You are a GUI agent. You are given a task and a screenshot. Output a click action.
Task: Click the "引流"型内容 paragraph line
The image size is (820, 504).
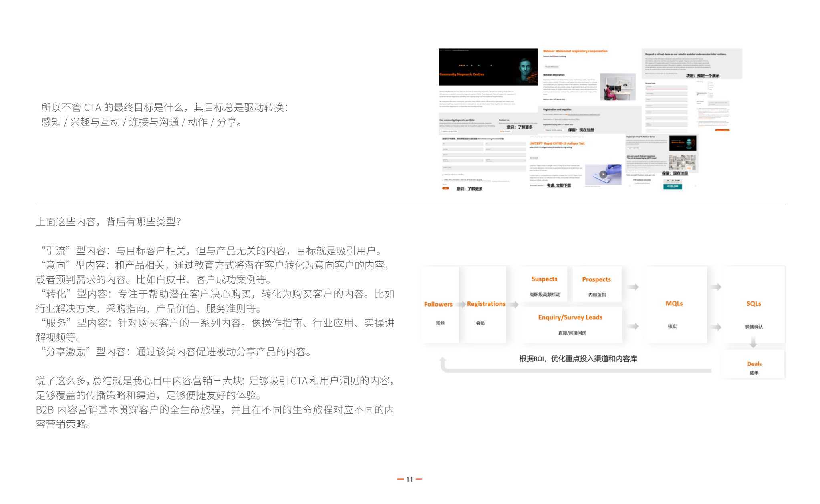point(211,251)
